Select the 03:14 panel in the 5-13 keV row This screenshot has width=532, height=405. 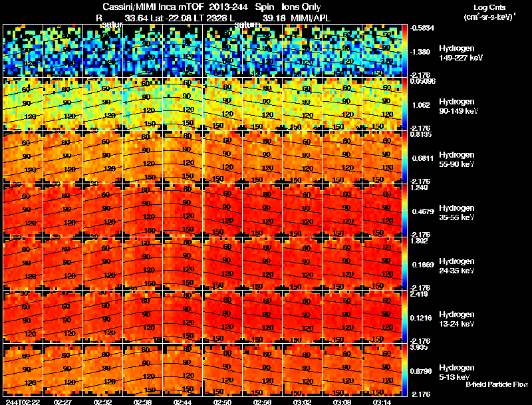382,370
